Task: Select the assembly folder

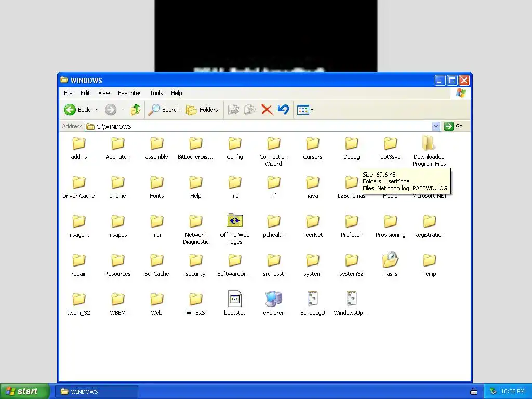Action: tap(157, 148)
